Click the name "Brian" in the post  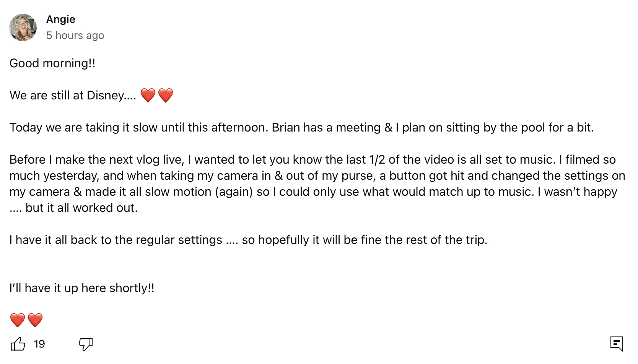(286, 127)
